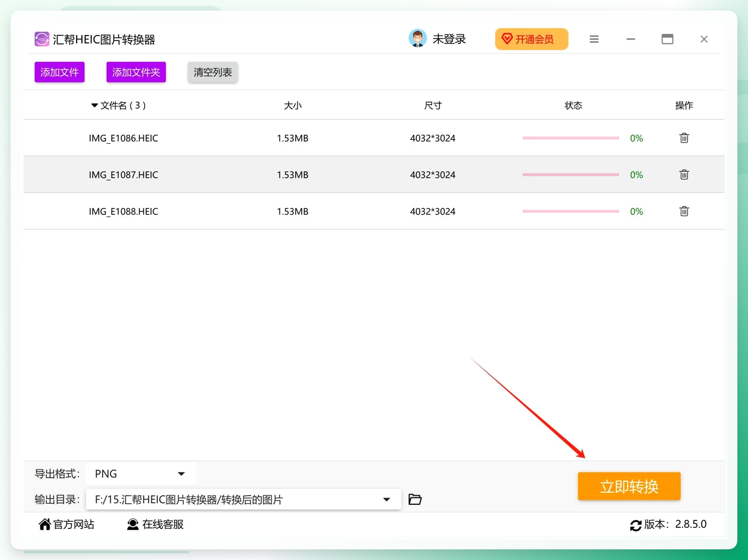Click the 0% status of IMG_E1088.HEIC

tap(636, 211)
